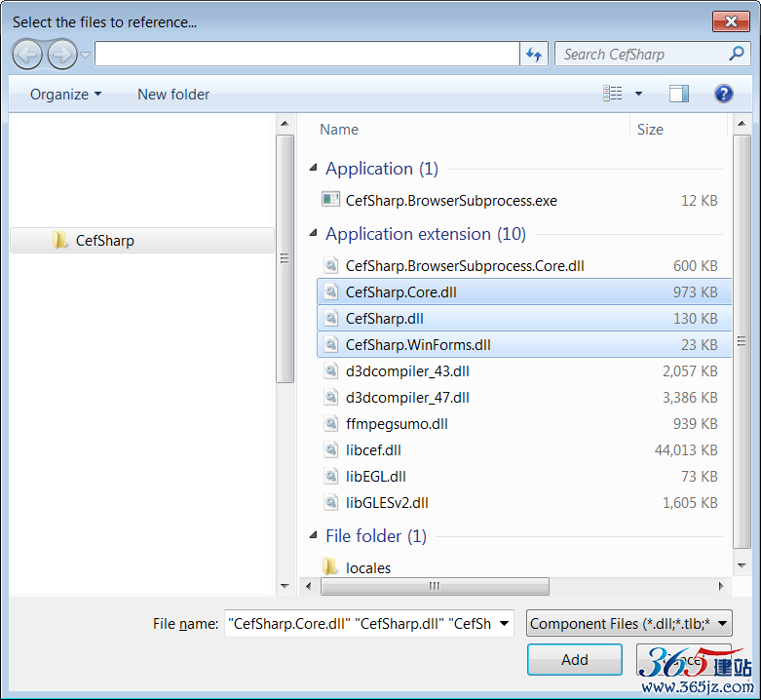The height and width of the screenshot is (700, 761).
Task: Click the d3dcompiler_47.dll file icon
Action: [x=330, y=397]
